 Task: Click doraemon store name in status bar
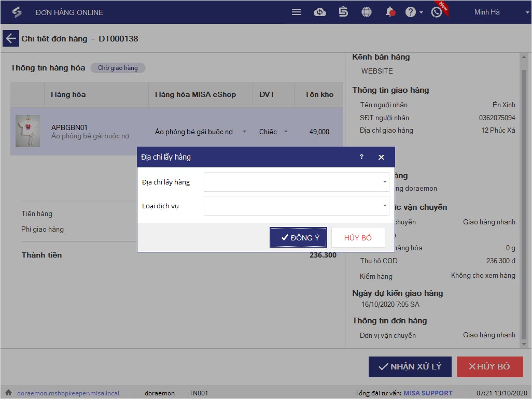[160, 393]
